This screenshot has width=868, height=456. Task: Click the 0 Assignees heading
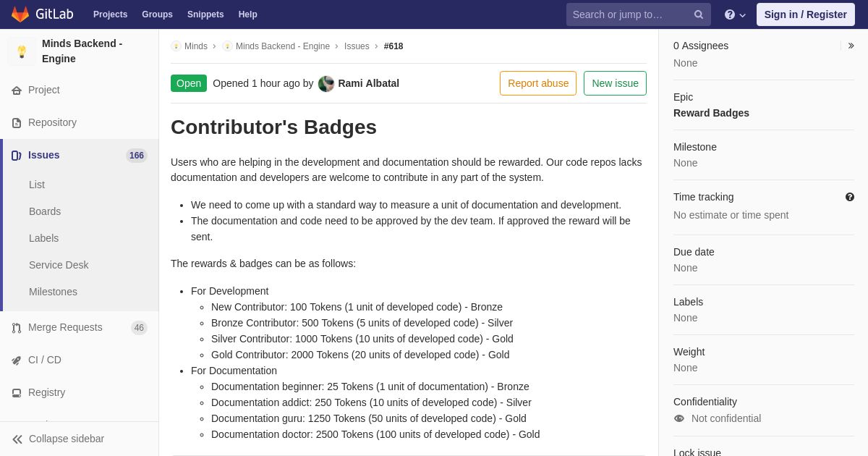tap(701, 46)
